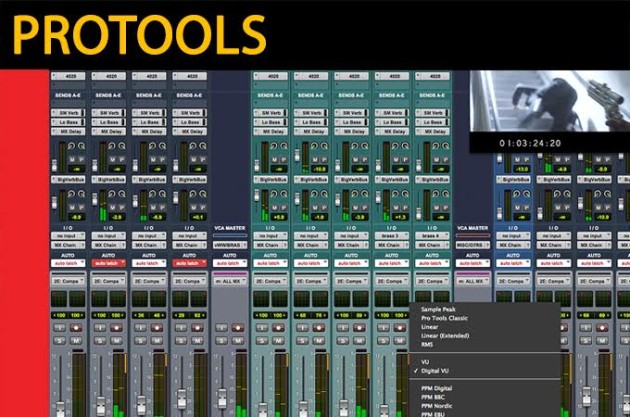This screenshot has height=417, width=630.
Task: Open the brass 3 input selector
Action: 391,236
